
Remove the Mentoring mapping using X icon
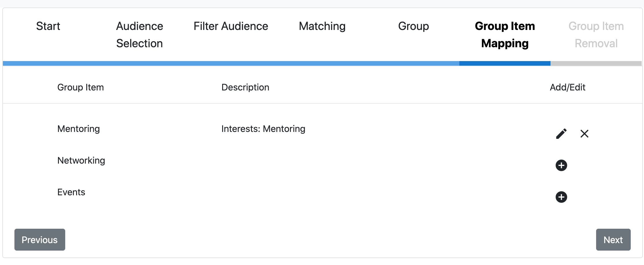pos(584,134)
